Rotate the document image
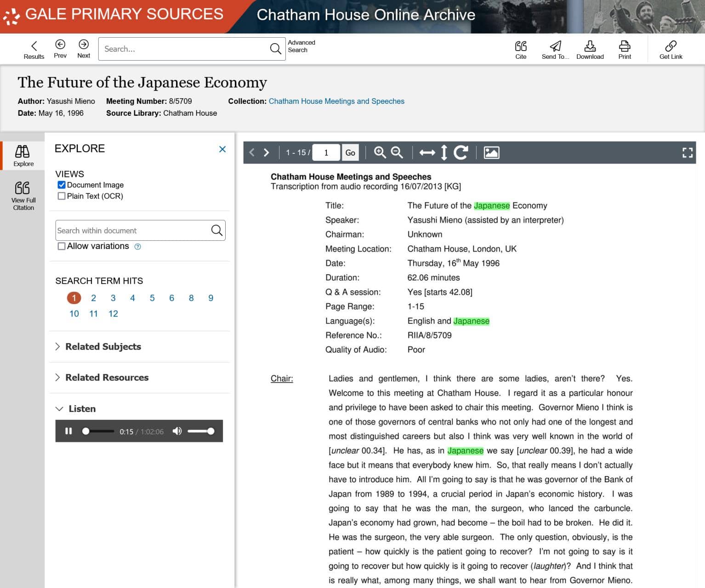 tap(461, 153)
